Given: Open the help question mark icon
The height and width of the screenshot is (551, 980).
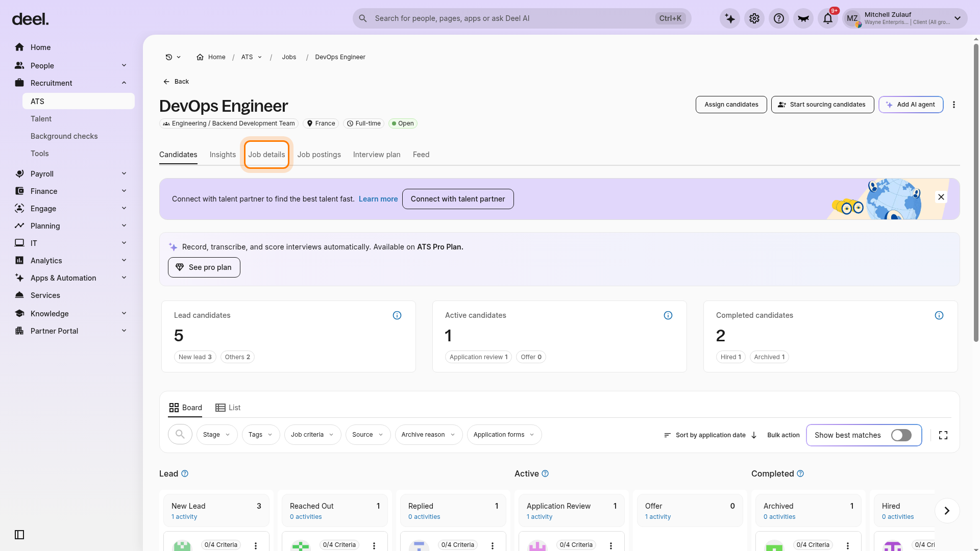Looking at the screenshot, I should 779,19.
